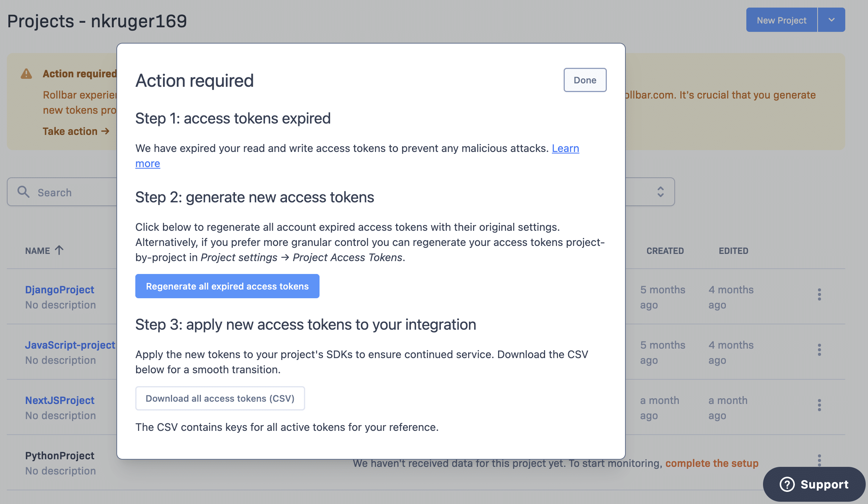Open the NextJSProject project link
This screenshot has height=504, width=868.
60,400
